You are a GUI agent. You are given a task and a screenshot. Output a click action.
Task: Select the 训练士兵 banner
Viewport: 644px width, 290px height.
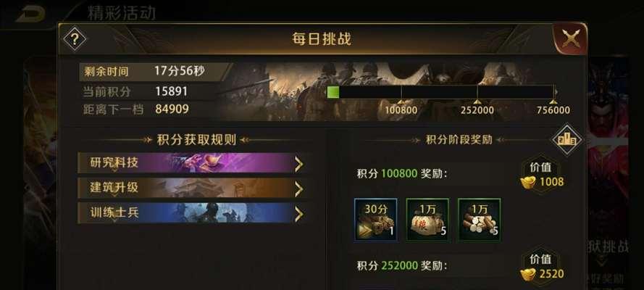pyautogui.click(x=192, y=212)
